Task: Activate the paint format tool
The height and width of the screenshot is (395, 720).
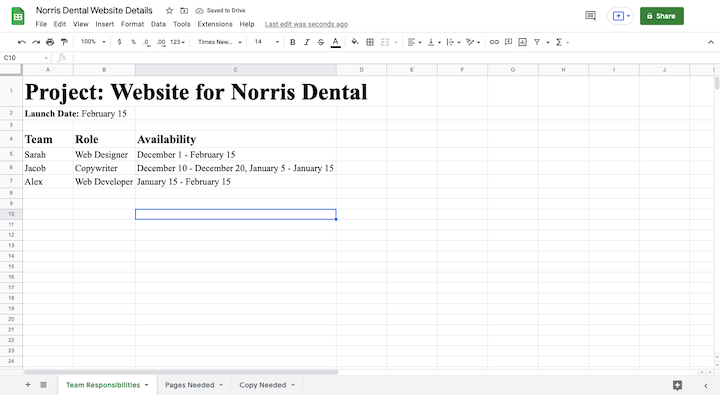Action: click(64, 42)
